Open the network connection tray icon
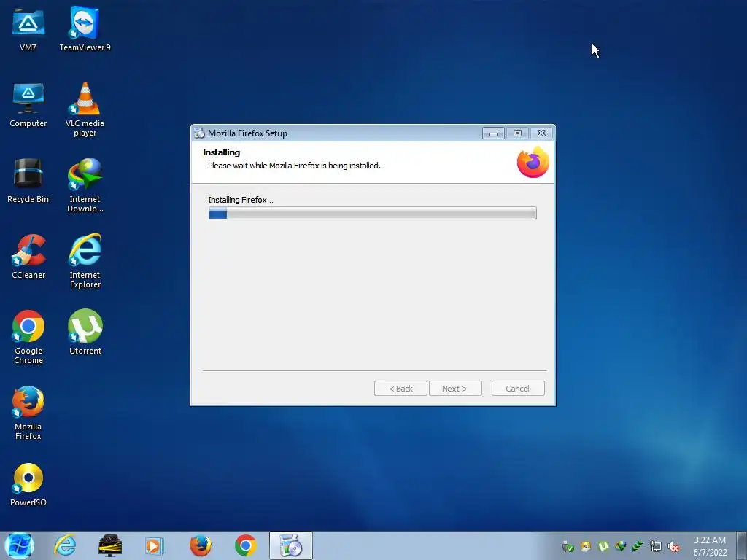 point(656,547)
